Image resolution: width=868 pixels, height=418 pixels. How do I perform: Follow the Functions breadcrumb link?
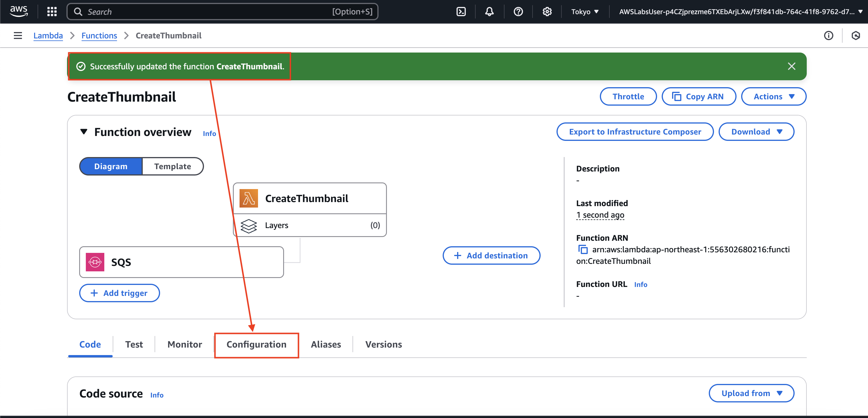pos(99,35)
